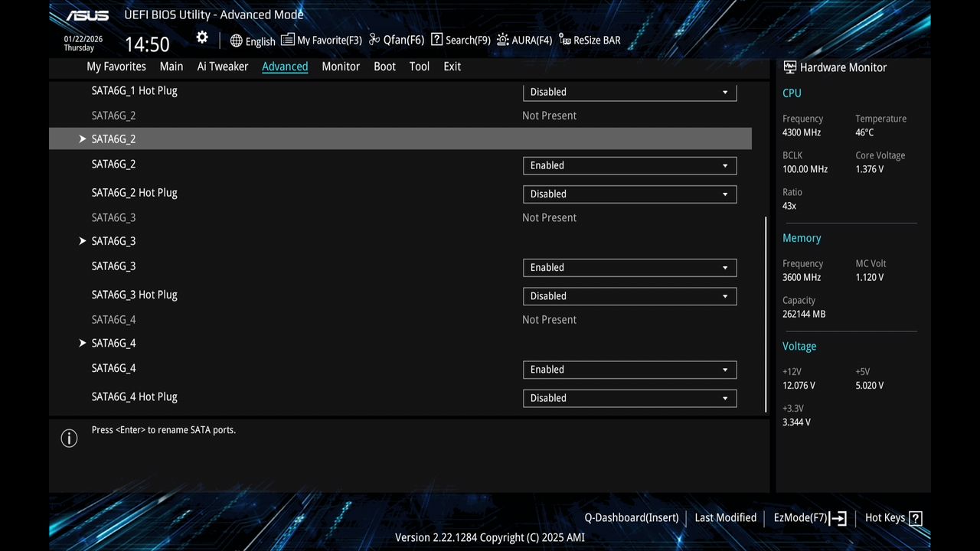This screenshot has width=980, height=551.
Task: View Last Modified settings
Action: pos(725,517)
